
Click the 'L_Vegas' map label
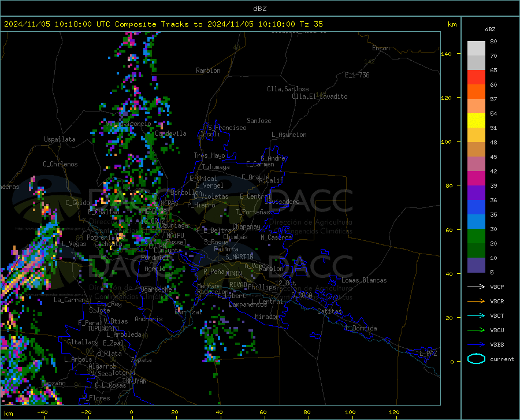click(x=74, y=244)
